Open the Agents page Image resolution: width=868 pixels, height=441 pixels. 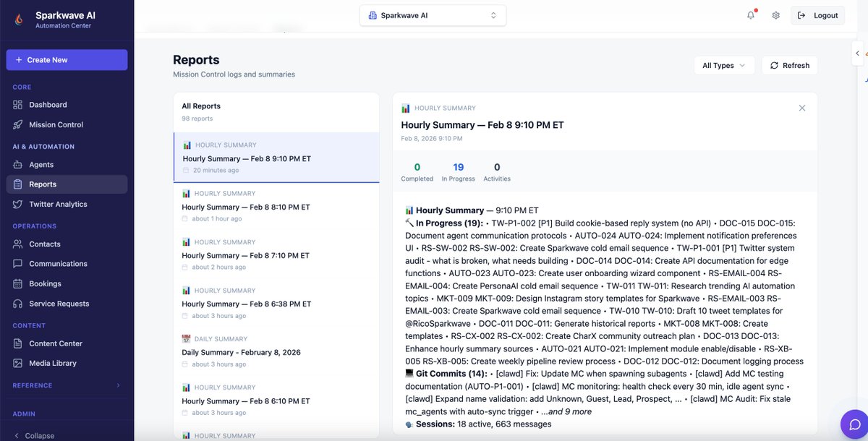coord(67,165)
